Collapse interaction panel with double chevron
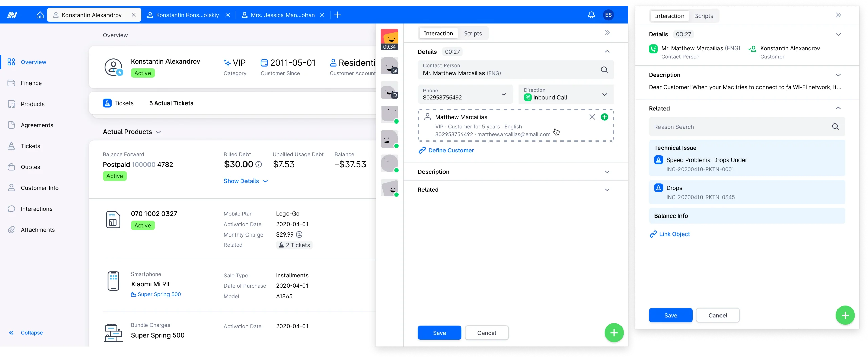Image resolution: width=868 pixels, height=358 pixels. click(607, 33)
